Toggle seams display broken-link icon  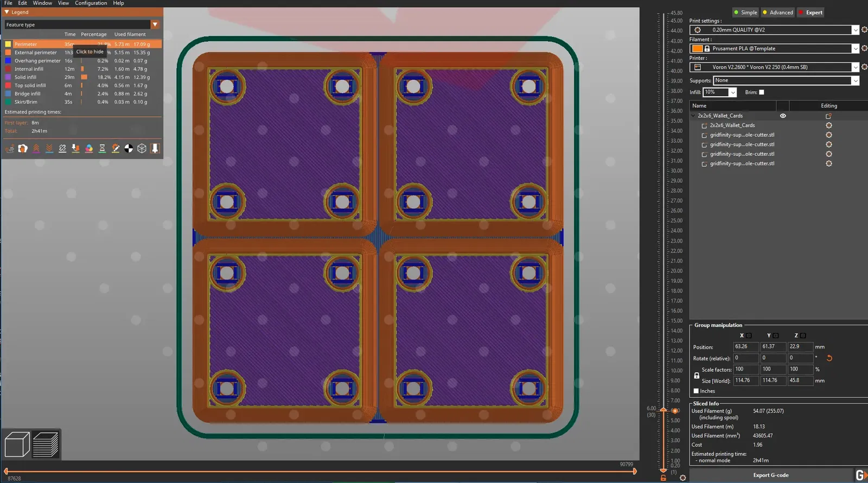pyautogui.click(x=62, y=149)
